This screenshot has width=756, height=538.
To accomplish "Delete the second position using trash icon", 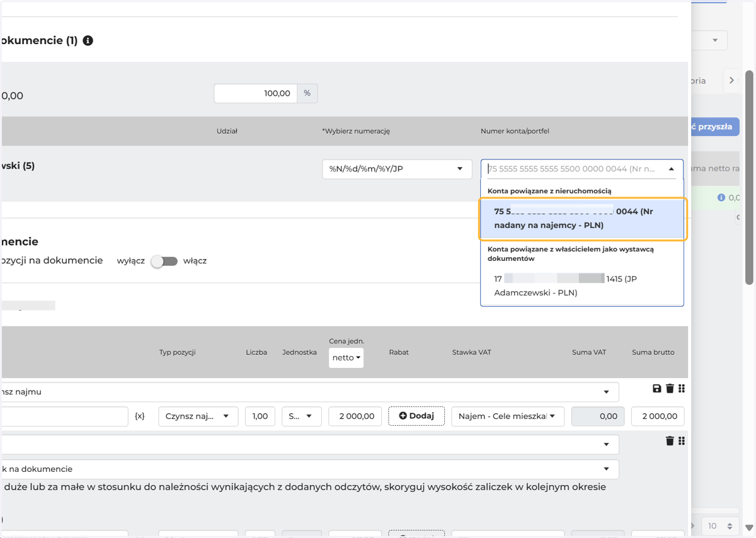I will [670, 441].
